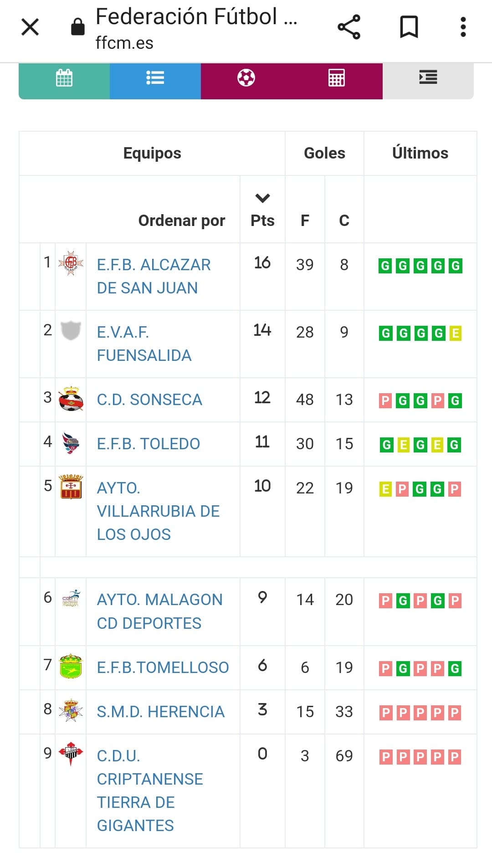This screenshot has width=492, height=868.
Task: View site security lock info
Action: (78, 27)
